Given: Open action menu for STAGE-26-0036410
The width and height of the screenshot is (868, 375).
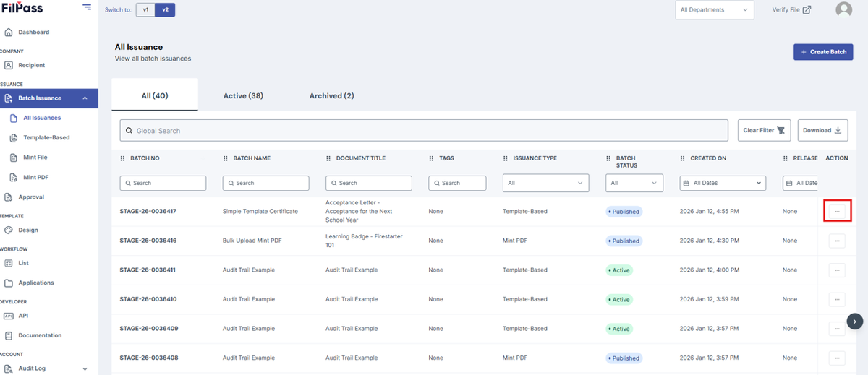Looking at the screenshot, I should point(837,299).
